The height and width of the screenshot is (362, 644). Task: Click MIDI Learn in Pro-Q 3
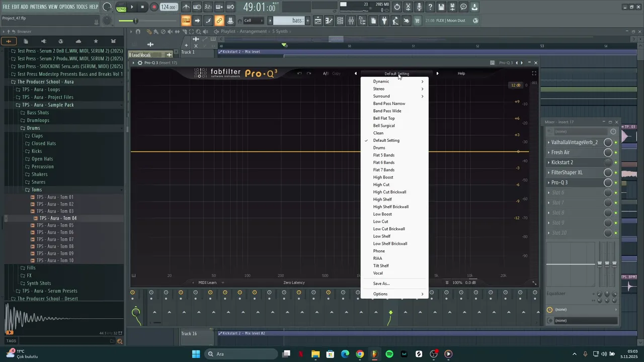coord(207,283)
